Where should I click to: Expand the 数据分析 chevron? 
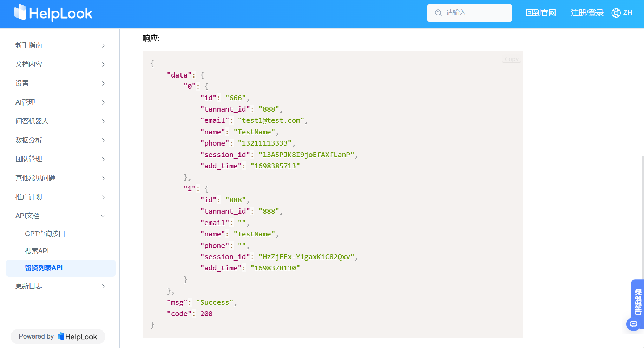(x=103, y=140)
